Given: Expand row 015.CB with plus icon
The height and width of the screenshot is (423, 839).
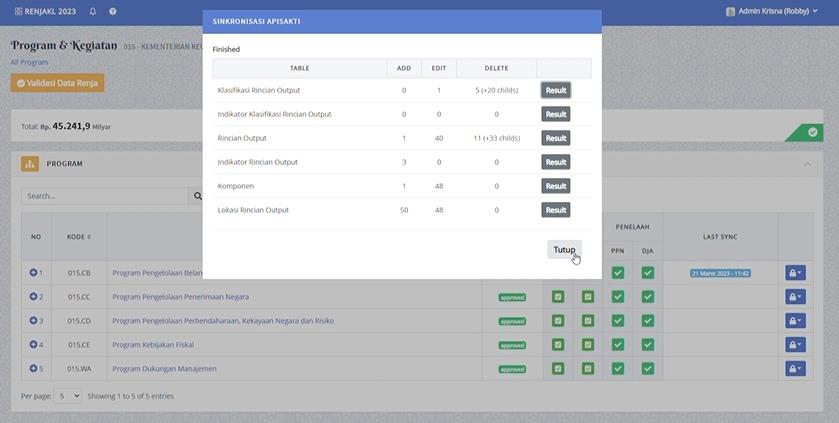Looking at the screenshot, I should [x=33, y=273].
